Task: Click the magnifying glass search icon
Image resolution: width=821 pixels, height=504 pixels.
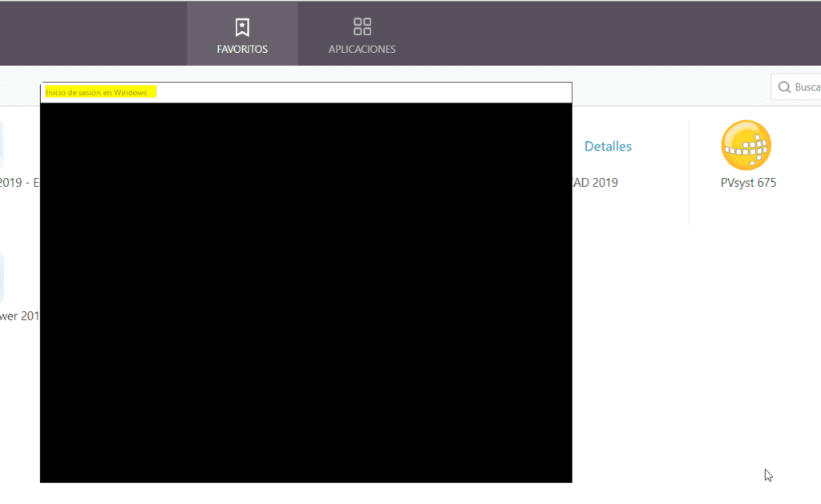Action: tap(783, 87)
